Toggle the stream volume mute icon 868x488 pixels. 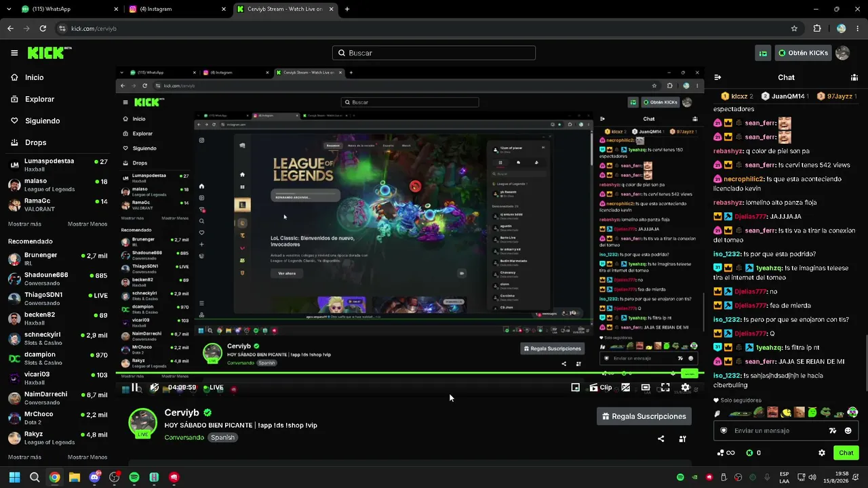pos(154,388)
